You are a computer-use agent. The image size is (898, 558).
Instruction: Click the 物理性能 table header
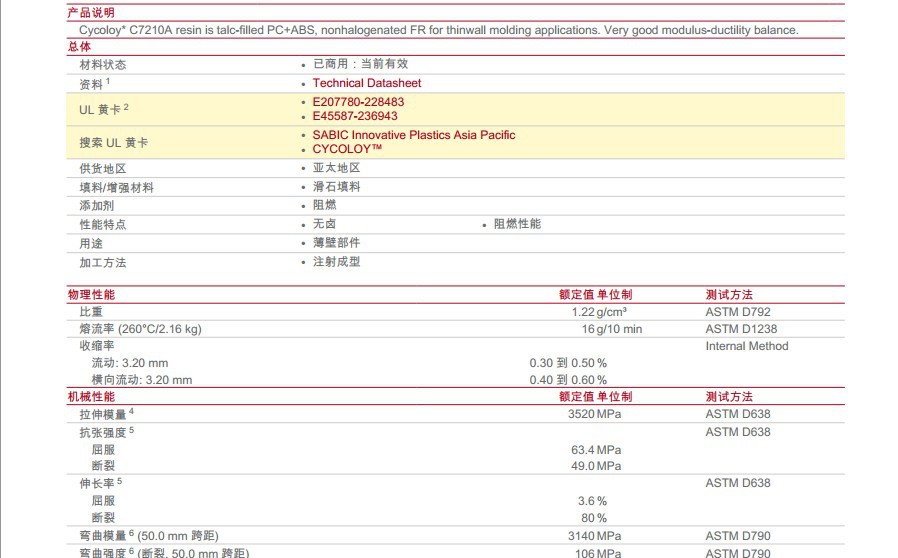[91, 295]
